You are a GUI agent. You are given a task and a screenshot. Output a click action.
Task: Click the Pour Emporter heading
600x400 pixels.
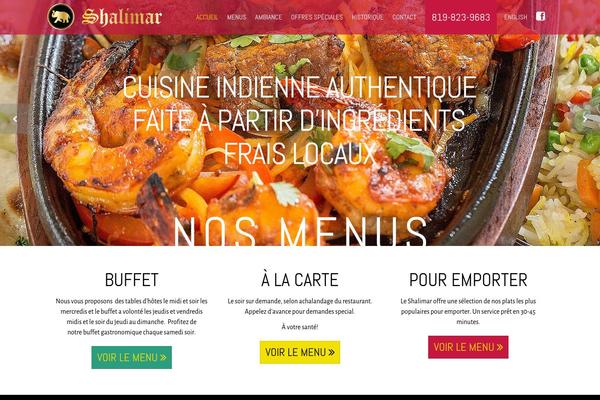(x=468, y=280)
